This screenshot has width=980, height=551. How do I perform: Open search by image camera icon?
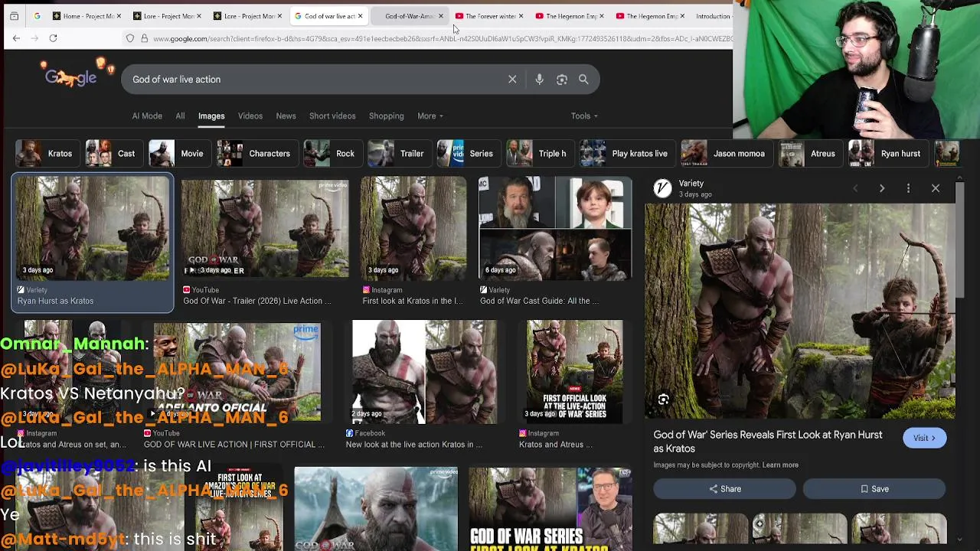tap(561, 80)
